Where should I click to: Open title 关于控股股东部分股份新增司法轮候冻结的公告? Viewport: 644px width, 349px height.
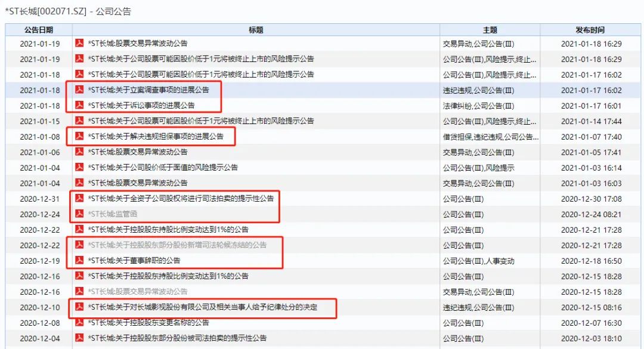click(x=177, y=245)
